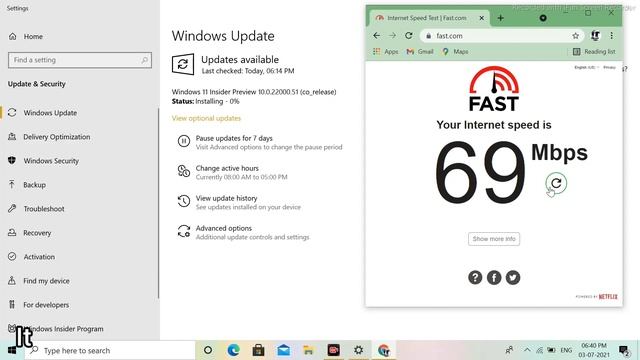Viewport: 640px width, 360px height.
Task: Go back in Chrome
Action: [376, 36]
